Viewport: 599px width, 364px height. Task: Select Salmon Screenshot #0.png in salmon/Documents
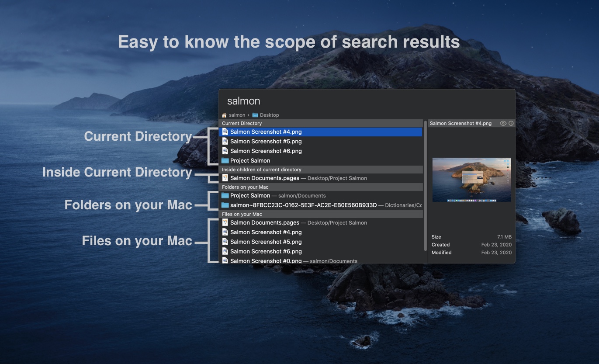(x=266, y=261)
